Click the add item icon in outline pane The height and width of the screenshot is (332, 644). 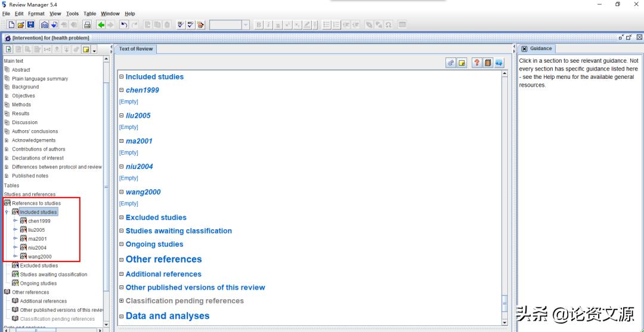(8, 50)
